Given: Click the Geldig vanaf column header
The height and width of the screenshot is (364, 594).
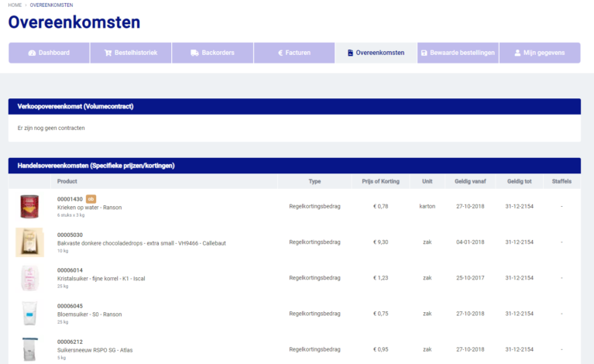Looking at the screenshot, I should tap(470, 181).
